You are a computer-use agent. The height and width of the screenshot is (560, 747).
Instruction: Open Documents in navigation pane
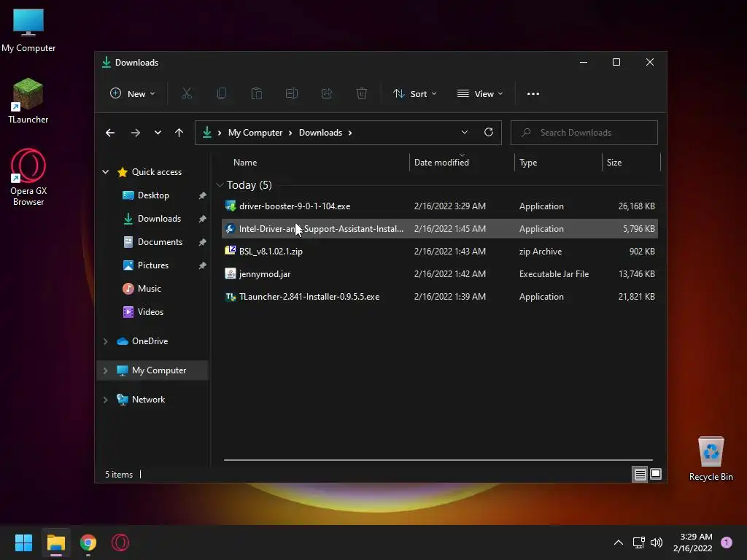[x=160, y=242]
